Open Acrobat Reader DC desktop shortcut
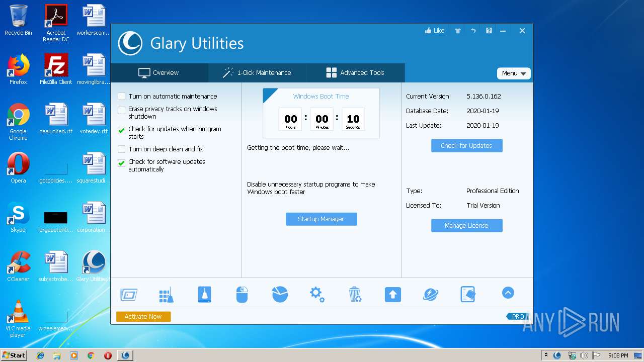 pyautogui.click(x=56, y=23)
